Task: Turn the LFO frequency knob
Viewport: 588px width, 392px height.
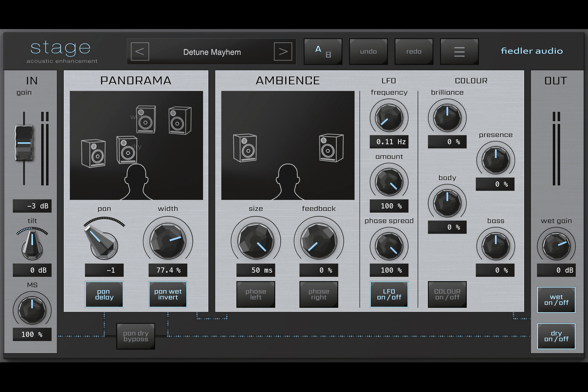Action: pyautogui.click(x=389, y=118)
